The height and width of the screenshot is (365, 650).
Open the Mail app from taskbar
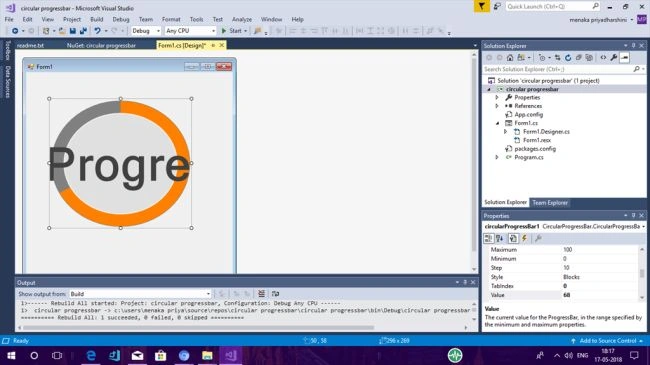click(137, 355)
